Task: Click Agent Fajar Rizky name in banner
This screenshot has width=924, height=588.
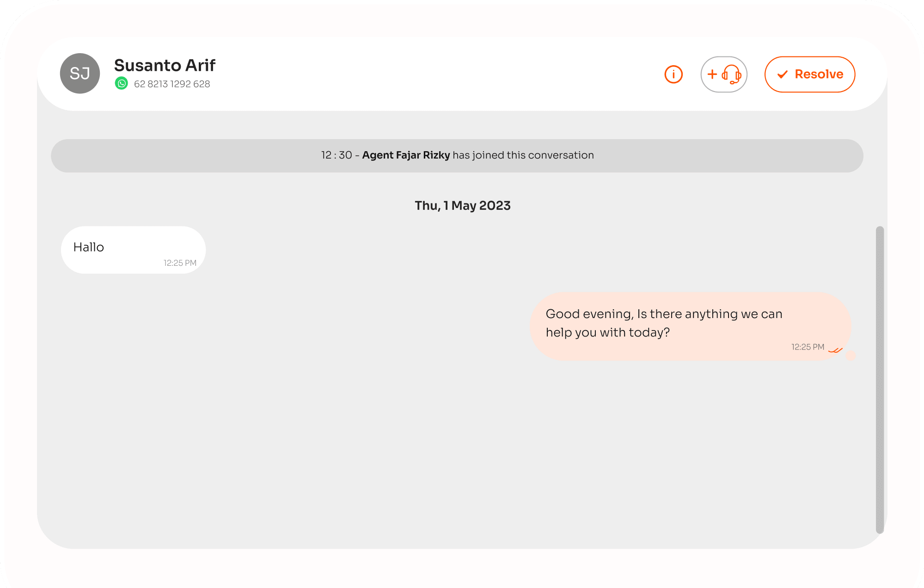Action: click(406, 155)
